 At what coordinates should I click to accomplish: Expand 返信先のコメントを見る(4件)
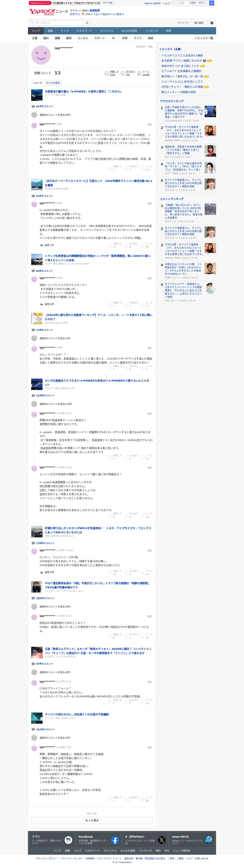(x=55, y=115)
